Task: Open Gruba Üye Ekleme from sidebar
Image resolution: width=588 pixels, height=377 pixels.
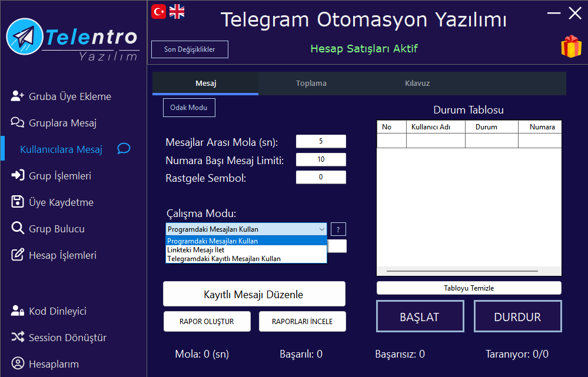Action: 69,96
